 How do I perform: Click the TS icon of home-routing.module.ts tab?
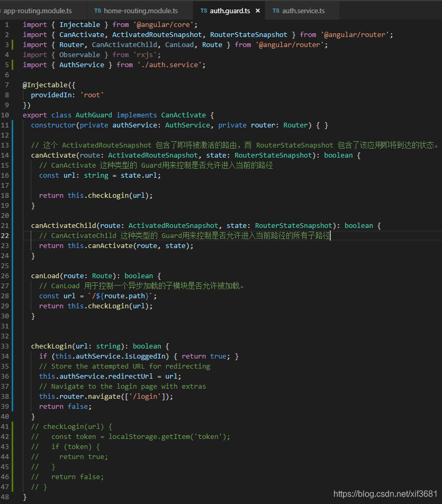tap(98, 11)
